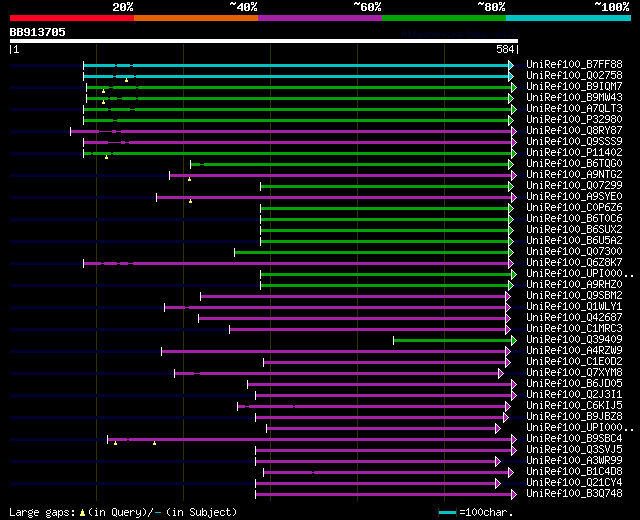Screen dimensions: 640x520
Task: Select the UniRef100_B3Q748 label
Action: pyautogui.click(x=574, y=494)
